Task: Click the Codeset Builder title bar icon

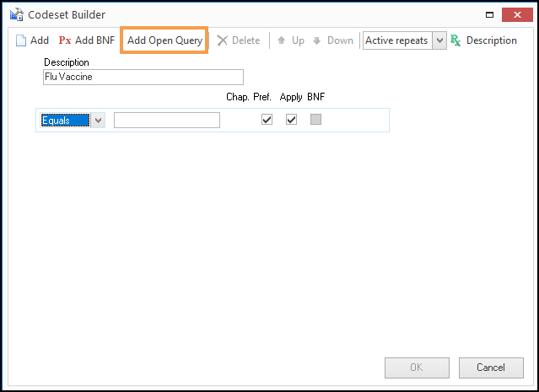Action: point(16,14)
